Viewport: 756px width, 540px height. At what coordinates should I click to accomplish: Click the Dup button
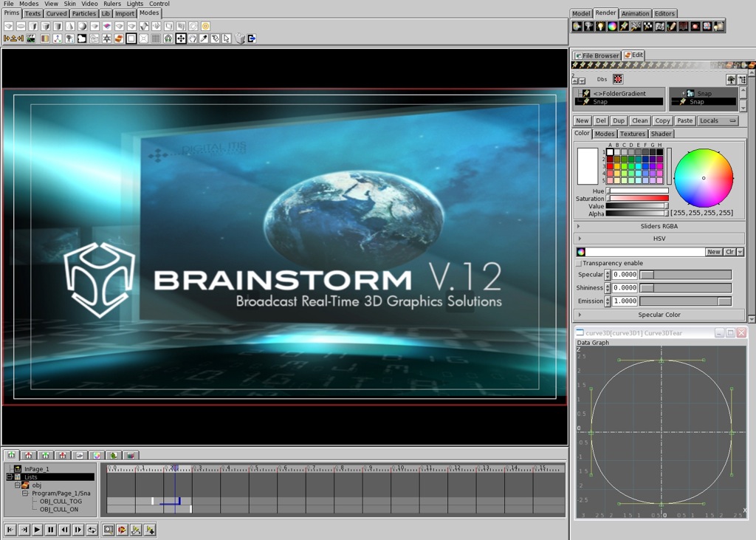tap(619, 120)
